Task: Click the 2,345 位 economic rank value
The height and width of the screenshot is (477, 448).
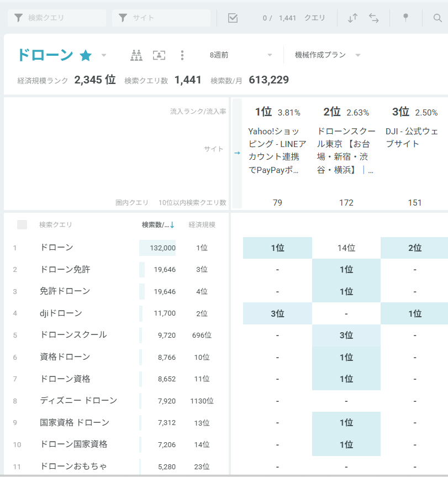Action: point(95,80)
